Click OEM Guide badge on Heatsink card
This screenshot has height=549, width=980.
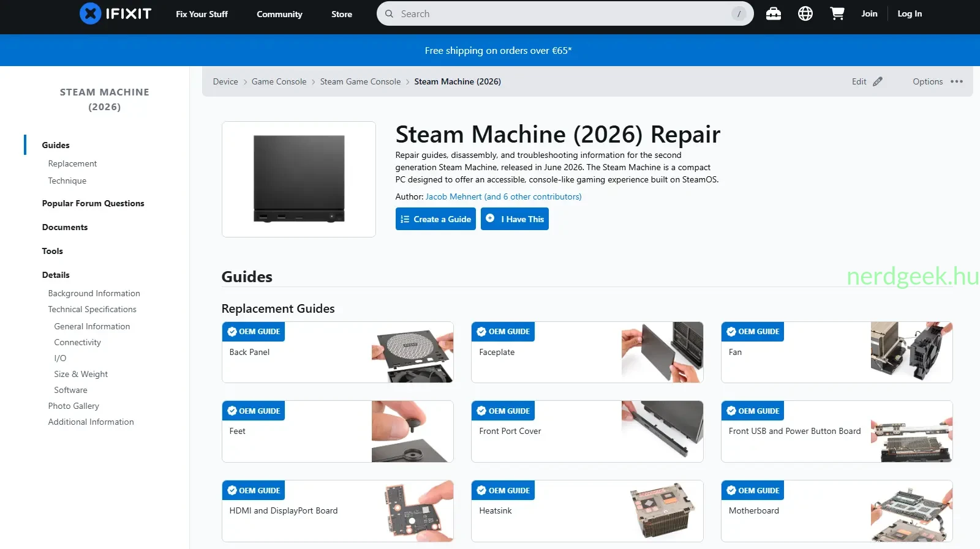pos(503,490)
